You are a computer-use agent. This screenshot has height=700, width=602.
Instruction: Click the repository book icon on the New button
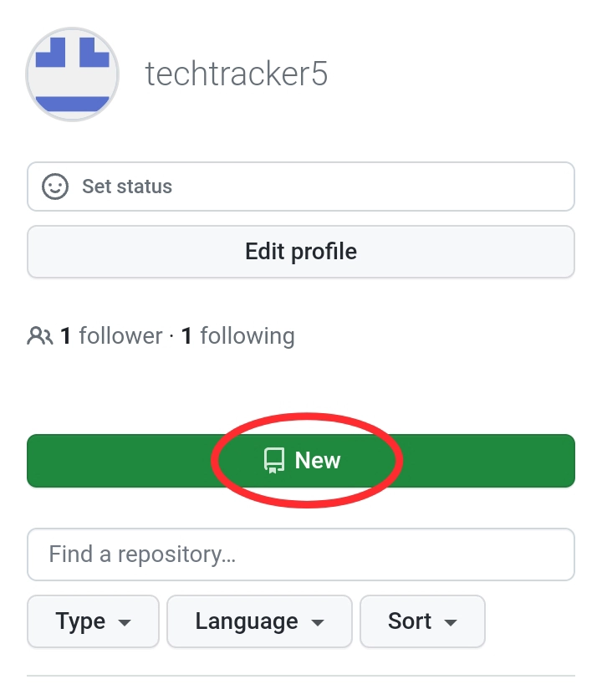(x=273, y=460)
